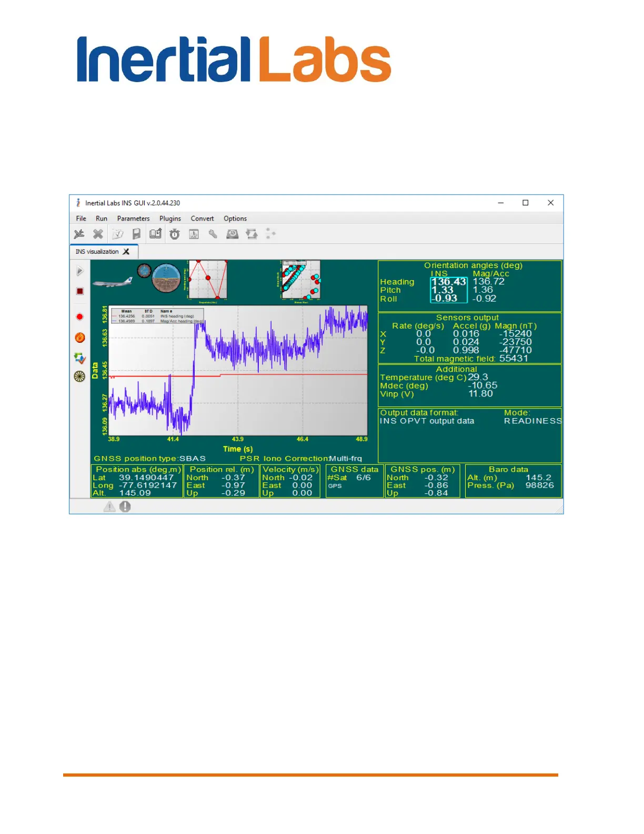Open the Convert menu
The height and width of the screenshot is (834, 644).
click(203, 219)
